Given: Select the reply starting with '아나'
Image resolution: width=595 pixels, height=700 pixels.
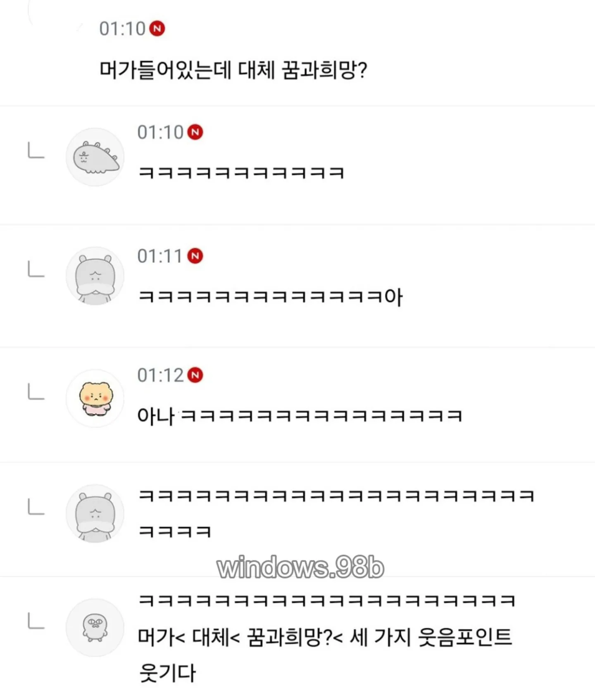Looking at the screenshot, I should coord(300,415).
